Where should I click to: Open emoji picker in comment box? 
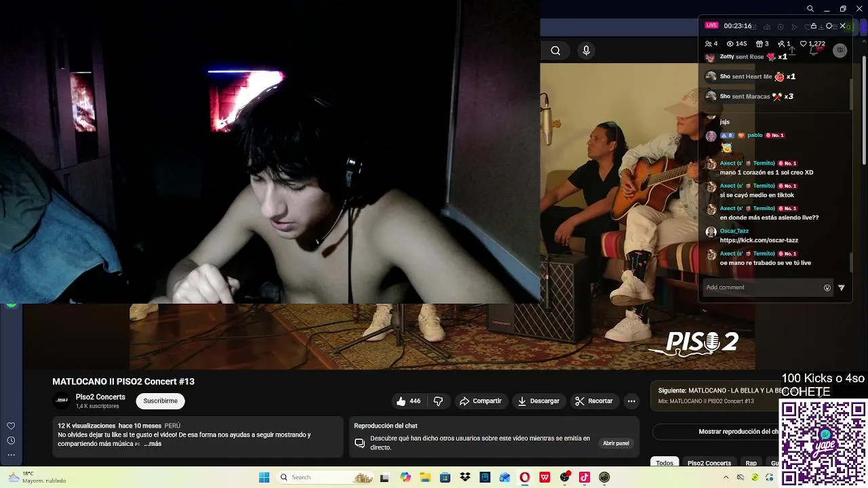point(827,288)
